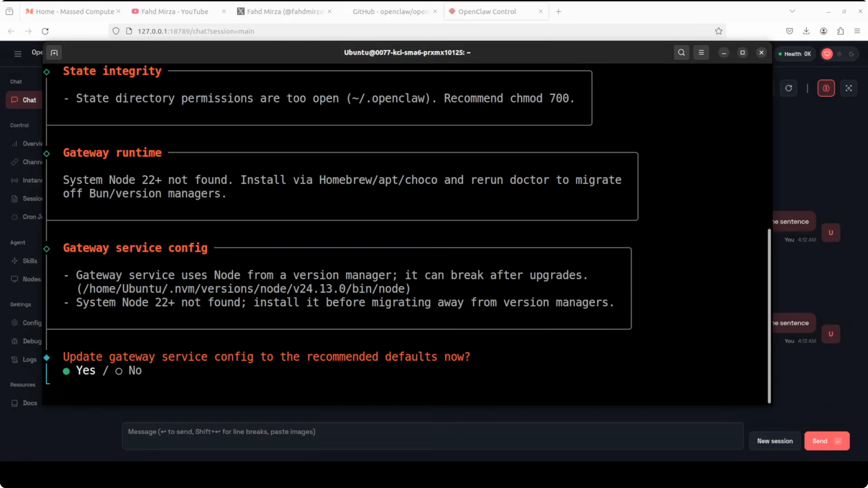Open the red chat bubble widget

pyautogui.click(x=827, y=54)
